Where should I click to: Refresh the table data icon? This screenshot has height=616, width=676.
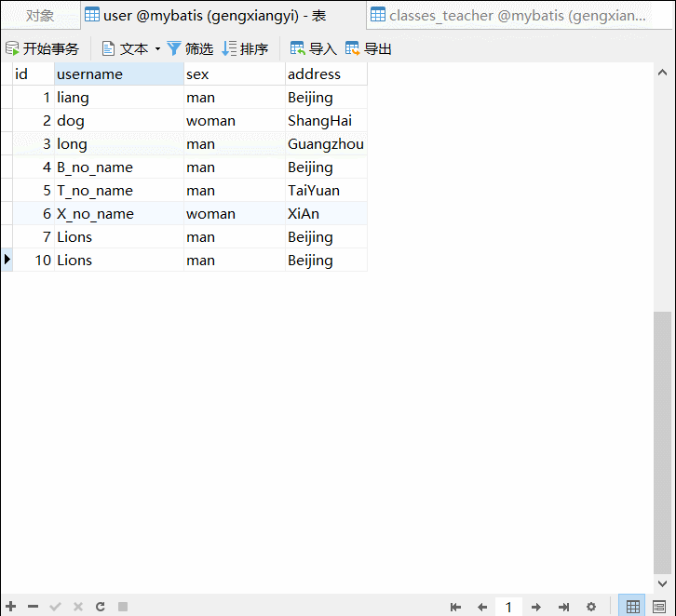click(x=101, y=607)
